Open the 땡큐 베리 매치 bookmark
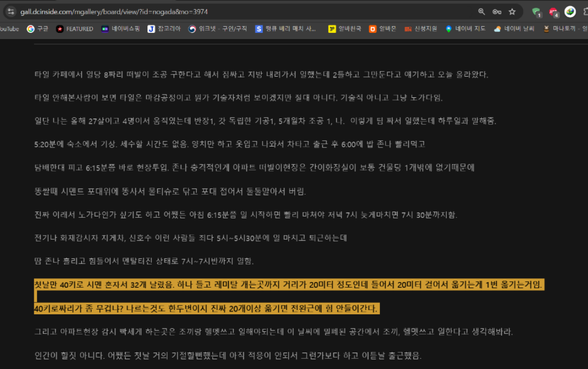Screen dimensions: 588x369 (x=286, y=29)
